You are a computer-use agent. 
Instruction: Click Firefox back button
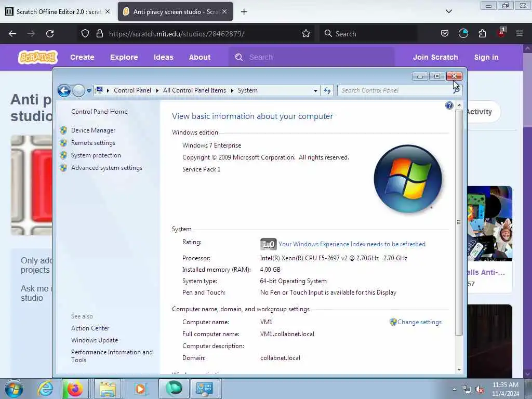click(12, 34)
